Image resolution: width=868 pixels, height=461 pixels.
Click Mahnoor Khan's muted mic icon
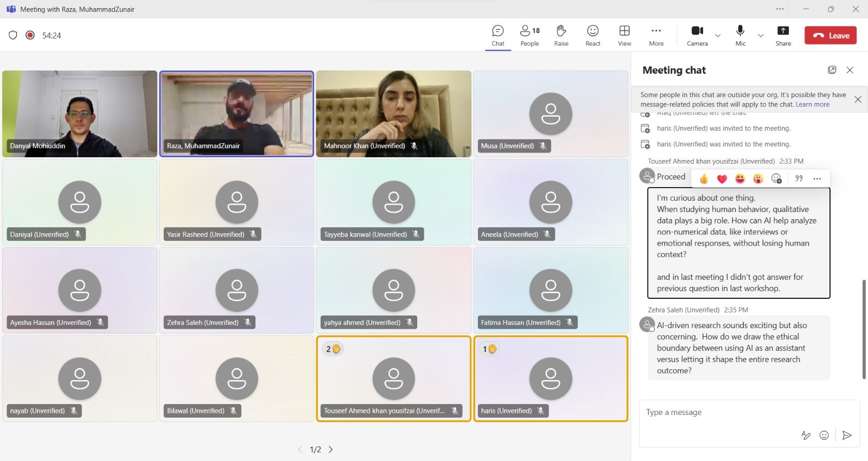point(414,146)
